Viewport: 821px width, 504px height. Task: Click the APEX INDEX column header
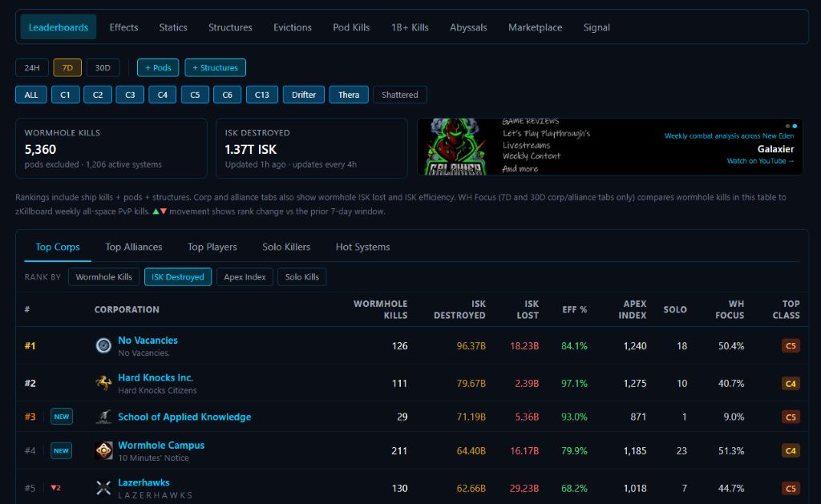click(x=632, y=309)
